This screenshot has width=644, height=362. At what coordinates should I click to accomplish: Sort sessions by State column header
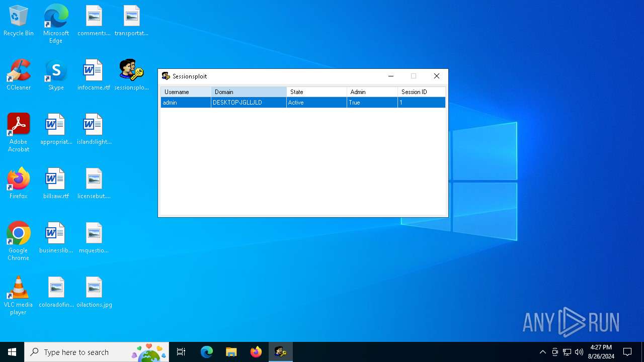pyautogui.click(x=317, y=92)
